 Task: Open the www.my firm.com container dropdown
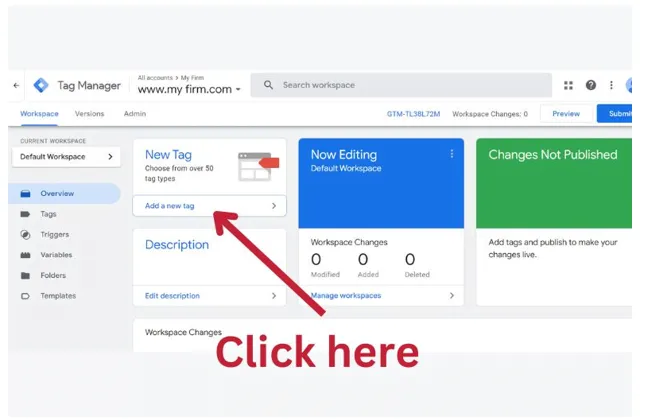pos(189,89)
